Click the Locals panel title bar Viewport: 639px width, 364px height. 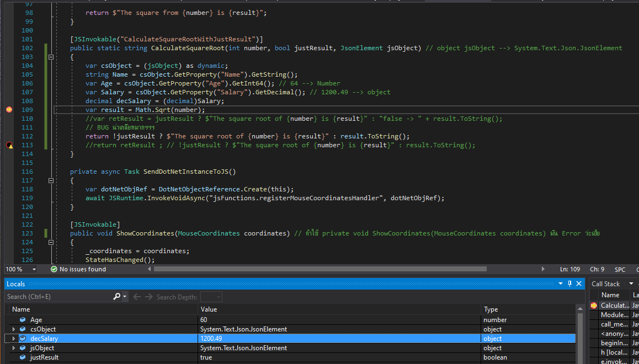[x=15, y=283]
